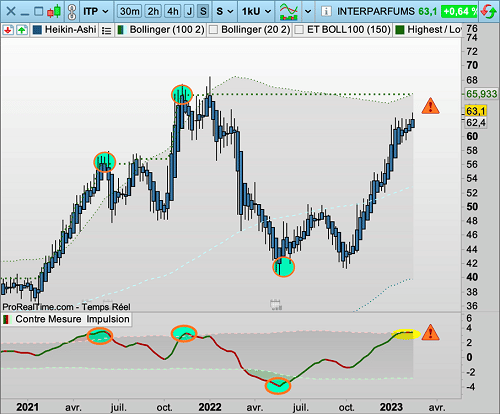The image size is (500, 414).
Task: Click the Heikin-Ashi label text
Action: (70, 30)
